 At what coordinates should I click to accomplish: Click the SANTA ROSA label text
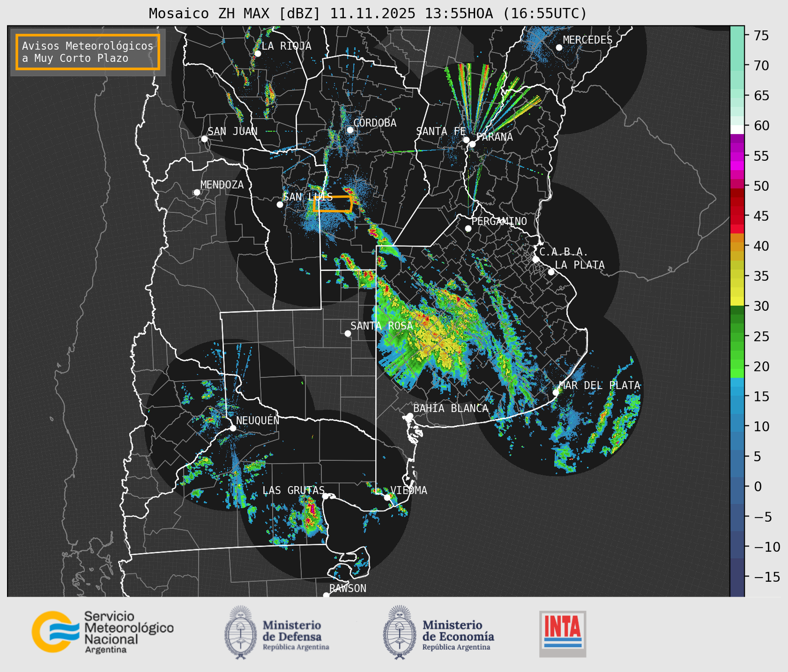[x=382, y=326]
